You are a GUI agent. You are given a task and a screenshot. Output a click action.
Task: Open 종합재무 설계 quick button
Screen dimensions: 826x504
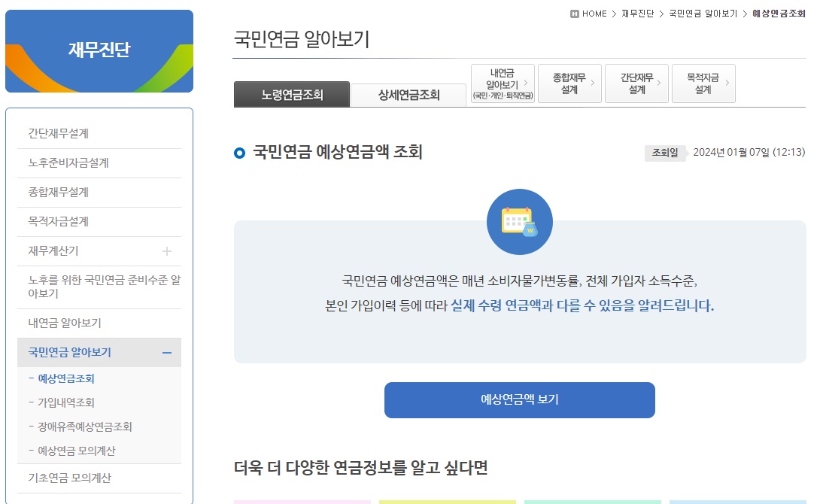tap(569, 83)
